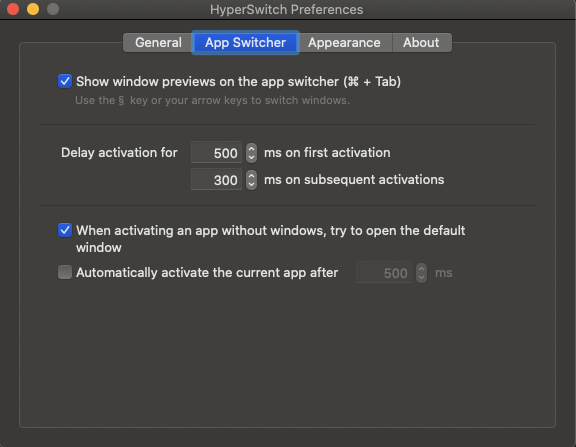Switch to the General tab

158,43
